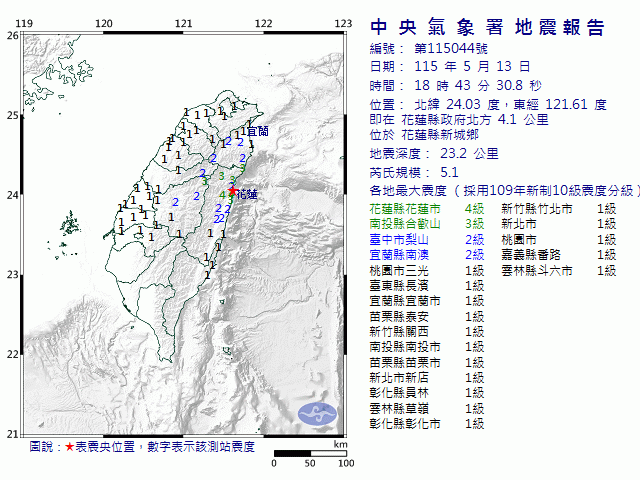Click the 花蓮縣花蓮市 4級 row
Viewport: 640px width, 480px height.
tap(427, 209)
